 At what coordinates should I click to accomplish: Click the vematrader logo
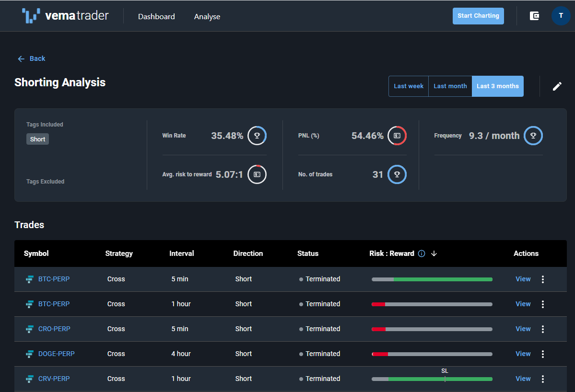pyautogui.click(x=65, y=16)
